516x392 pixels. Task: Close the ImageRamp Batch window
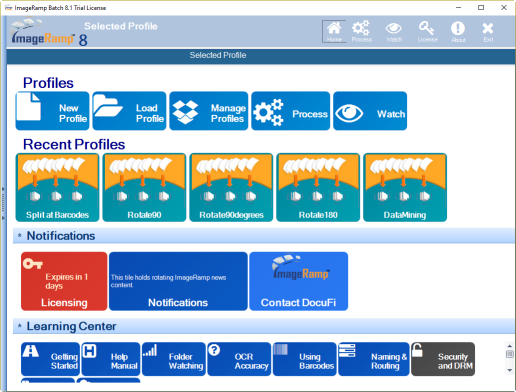click(504, 7)
